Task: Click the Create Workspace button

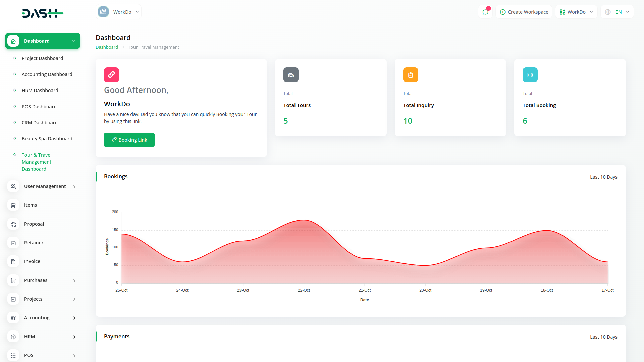Action: point(524,12)
